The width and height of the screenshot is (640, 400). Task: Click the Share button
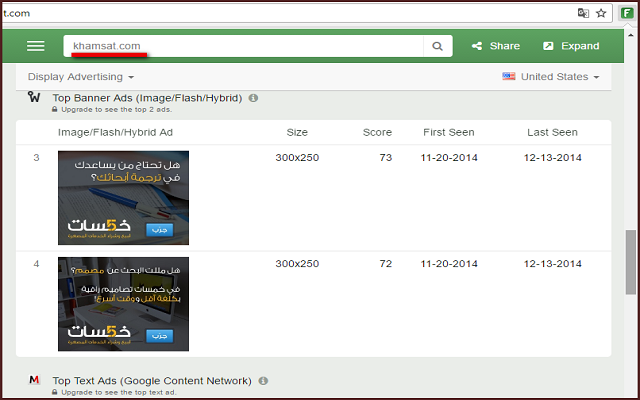click(x=496, y=46)
